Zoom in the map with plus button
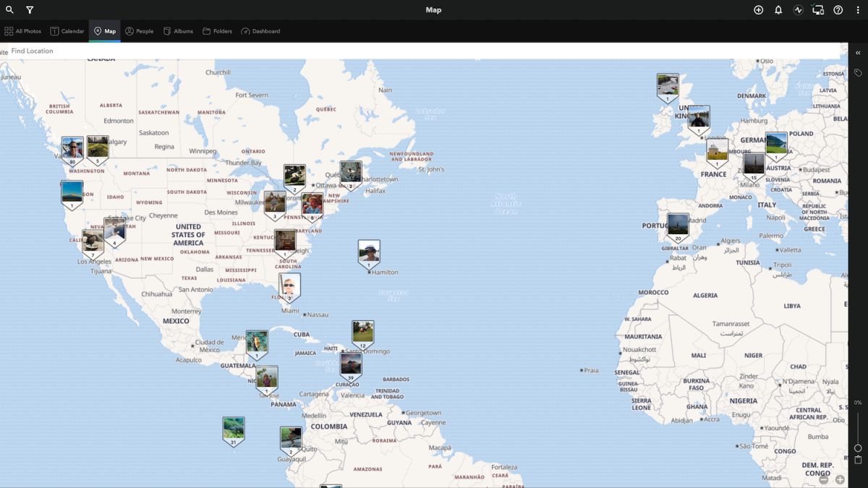 click(840, 479)
